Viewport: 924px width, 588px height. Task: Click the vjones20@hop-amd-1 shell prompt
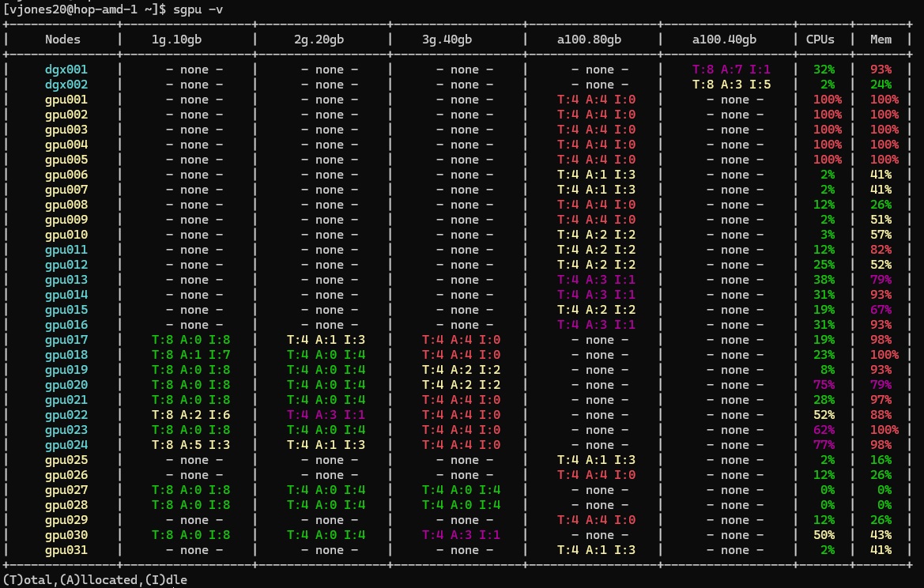coord(85,9)
